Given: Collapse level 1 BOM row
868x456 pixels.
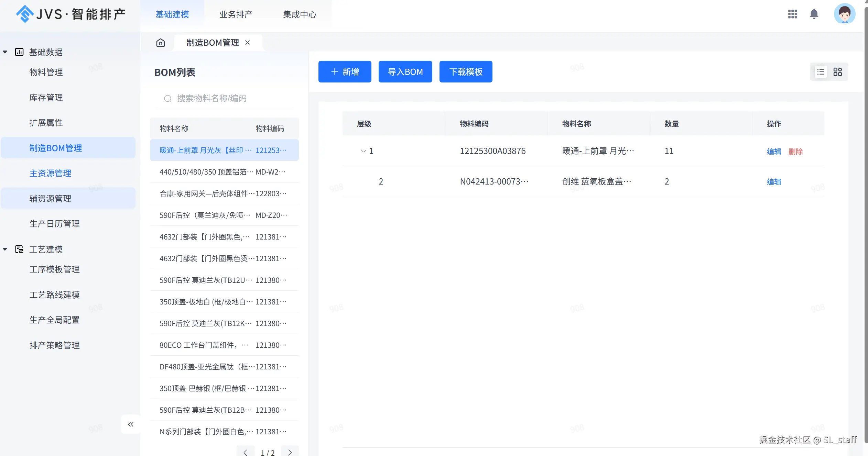Looking at the screenshot, I should [x=363, y=151].
